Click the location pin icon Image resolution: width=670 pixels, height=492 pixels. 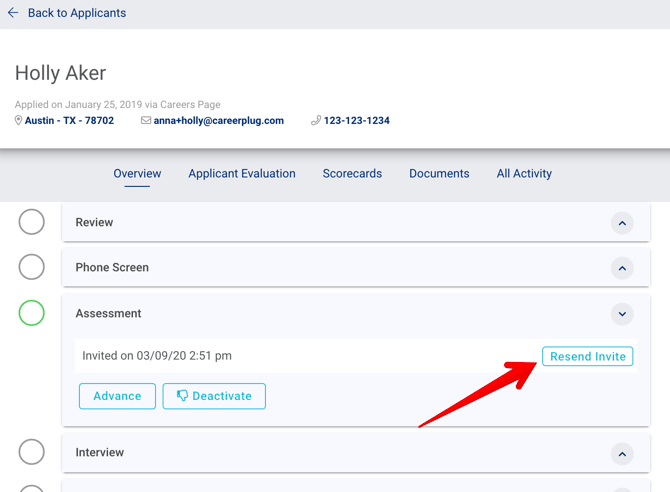[x=18, y=121]
